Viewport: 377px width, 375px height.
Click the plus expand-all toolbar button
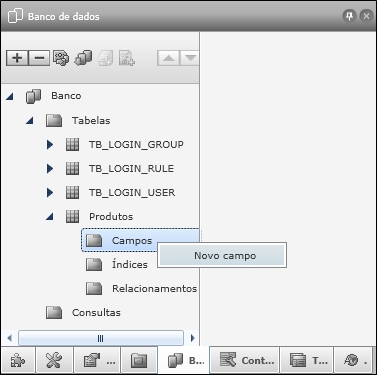tap(17, 58)
